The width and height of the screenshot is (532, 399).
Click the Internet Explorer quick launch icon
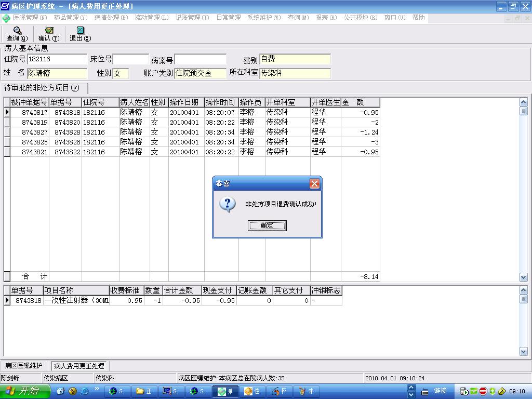[84, 391]
